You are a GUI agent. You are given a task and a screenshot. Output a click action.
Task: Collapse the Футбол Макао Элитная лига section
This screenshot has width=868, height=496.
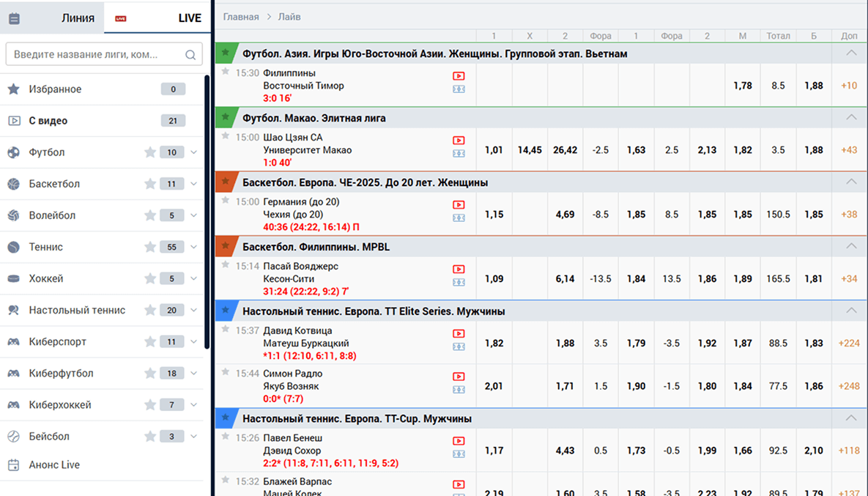[x=850, y=118]
